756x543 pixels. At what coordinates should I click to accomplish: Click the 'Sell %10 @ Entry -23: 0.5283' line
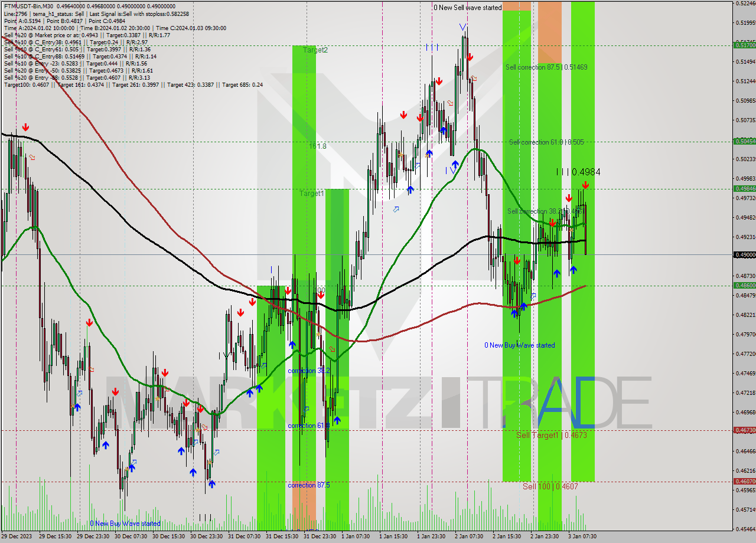click(75, 63)
